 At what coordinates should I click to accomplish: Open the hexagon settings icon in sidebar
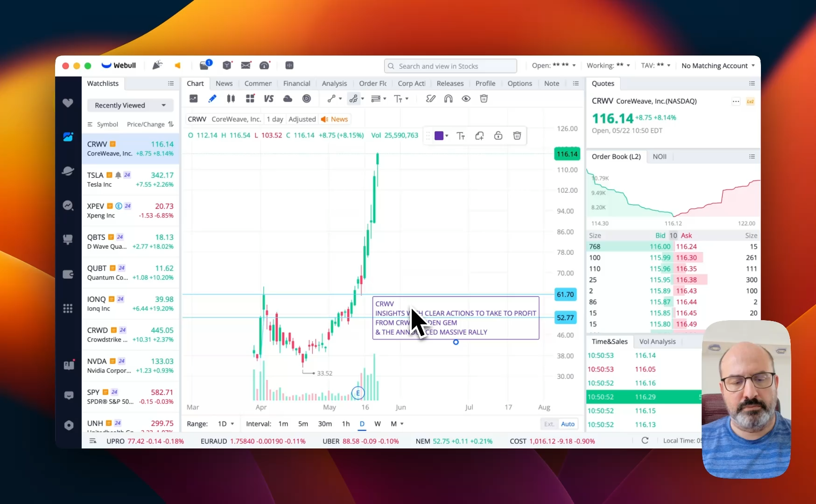(x=69, y=426)
